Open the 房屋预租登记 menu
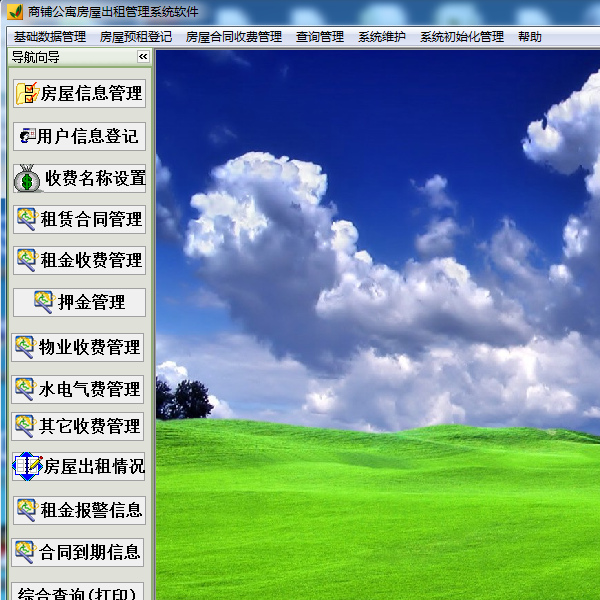The height and width of the screenshot is (600, 600). pyautogui.click(x=136, y=37)
